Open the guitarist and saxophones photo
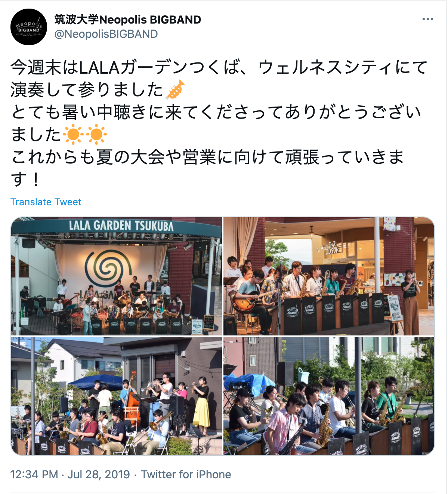448x494 pixels. coord(329,276)
